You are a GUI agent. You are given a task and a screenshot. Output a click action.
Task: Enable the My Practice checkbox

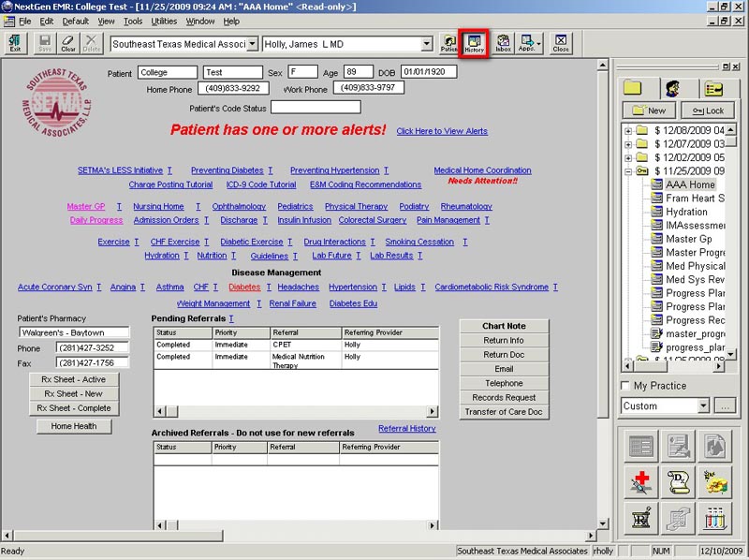(625, 386)
